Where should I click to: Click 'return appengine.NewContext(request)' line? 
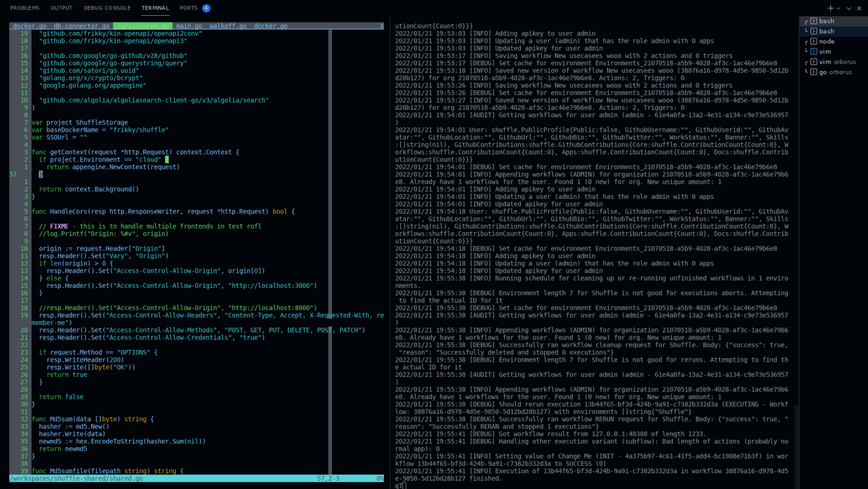point(113,166)
